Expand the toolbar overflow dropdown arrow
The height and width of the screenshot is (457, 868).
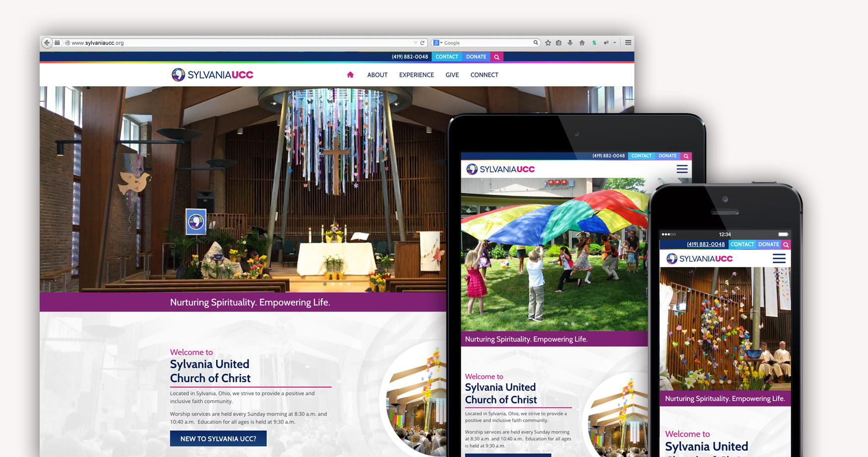(x=615, y=43)
